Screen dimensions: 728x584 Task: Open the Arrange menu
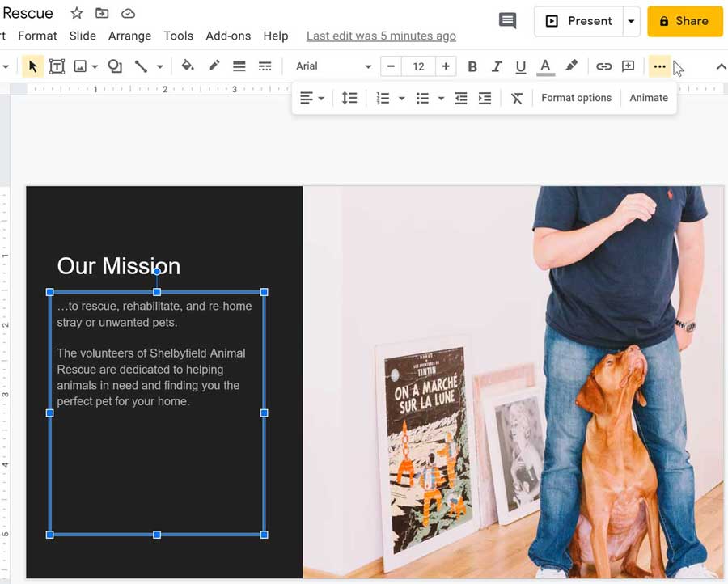click(129, 36)
